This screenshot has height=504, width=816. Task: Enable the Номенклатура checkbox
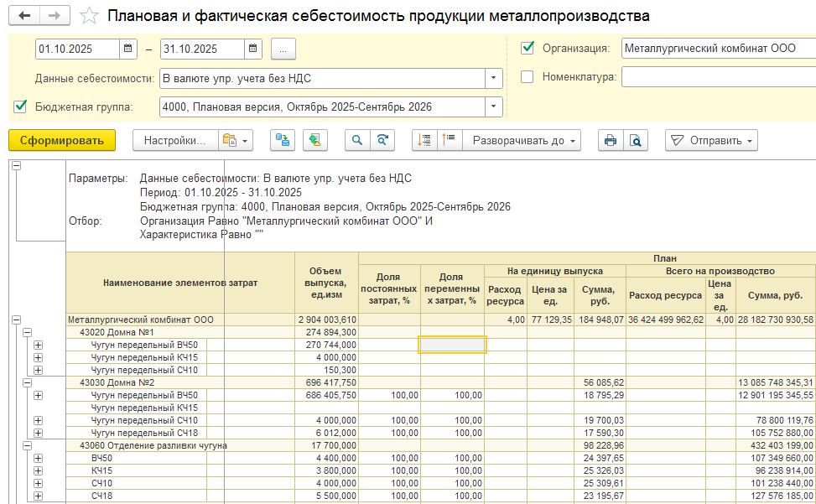pyautogui.click(x=528, y=77)
